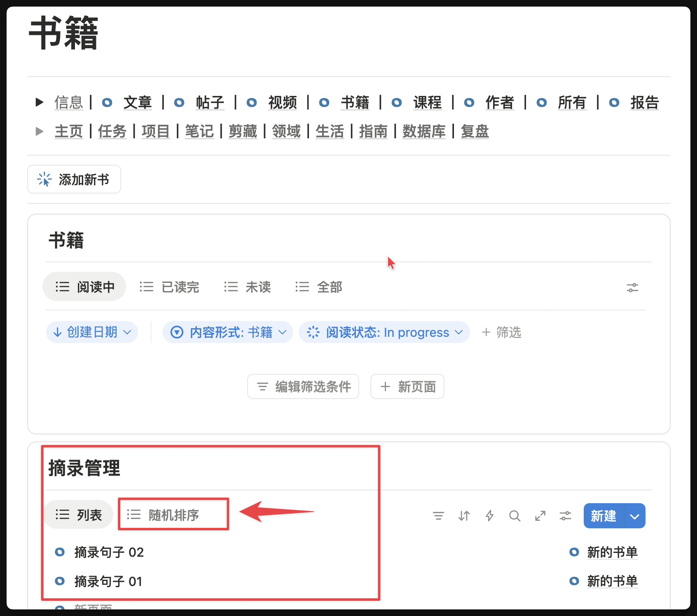Open 阅读状态: In progress filter dropdown
The height and width of the screenshot is (616, 697).
(384, 332)
